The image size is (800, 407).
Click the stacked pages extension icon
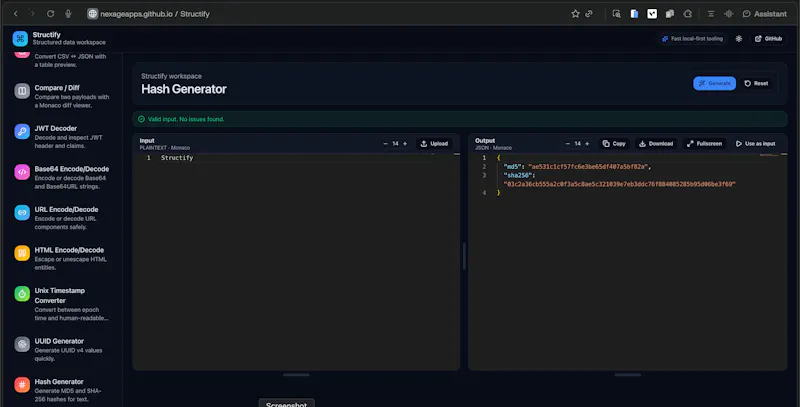click(670, 14)
